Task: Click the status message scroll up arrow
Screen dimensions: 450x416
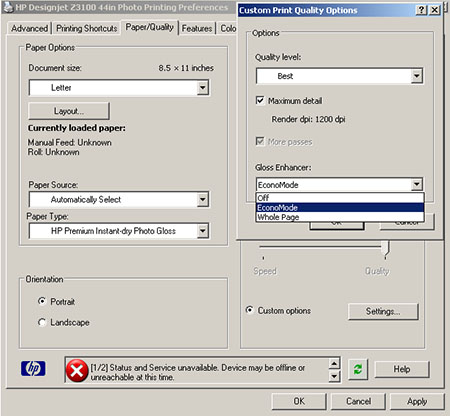Action: tap(334, 363)
